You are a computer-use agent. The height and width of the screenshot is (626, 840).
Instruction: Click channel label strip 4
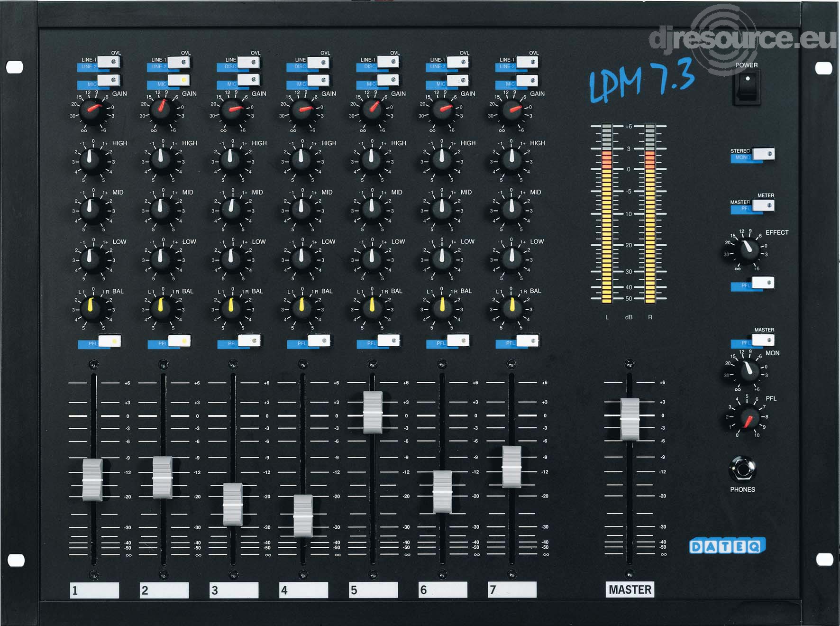[303, 590]
